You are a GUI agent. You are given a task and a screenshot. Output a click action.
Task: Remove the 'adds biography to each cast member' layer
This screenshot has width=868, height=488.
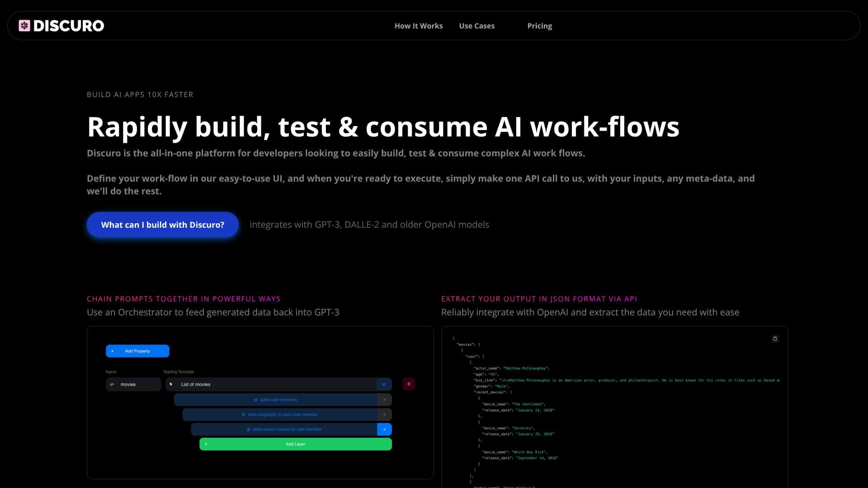tap(385, 415)
